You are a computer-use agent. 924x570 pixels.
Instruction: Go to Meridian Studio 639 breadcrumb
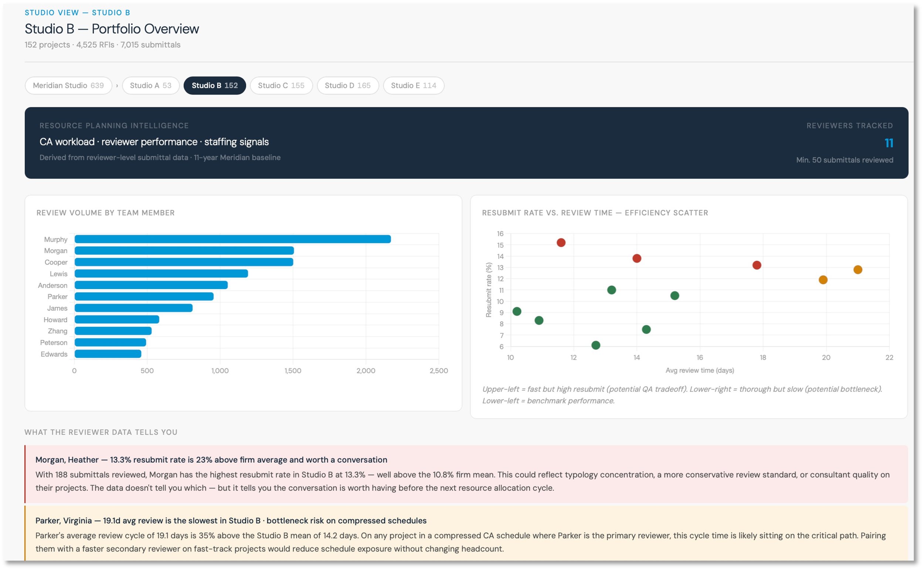[x=69, y=86]
